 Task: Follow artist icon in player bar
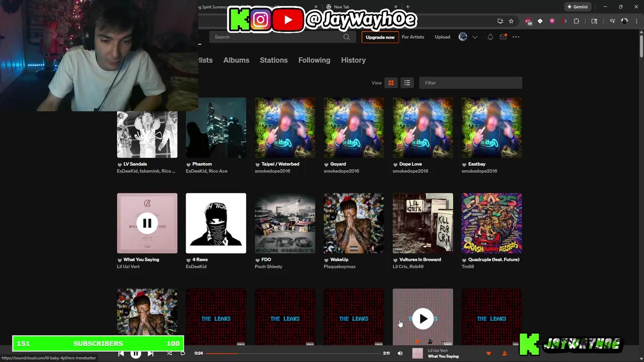click(505, 353)
